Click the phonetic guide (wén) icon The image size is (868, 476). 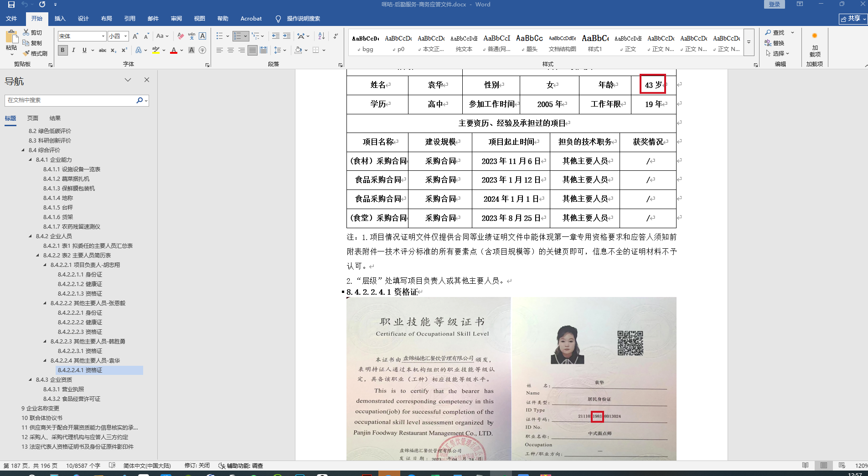[191, 36]
